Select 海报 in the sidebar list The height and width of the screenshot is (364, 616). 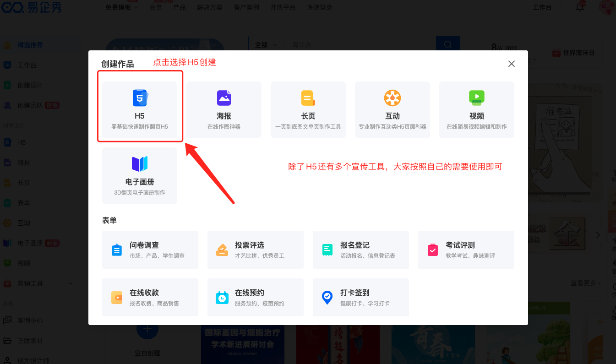tap(23, 163)
